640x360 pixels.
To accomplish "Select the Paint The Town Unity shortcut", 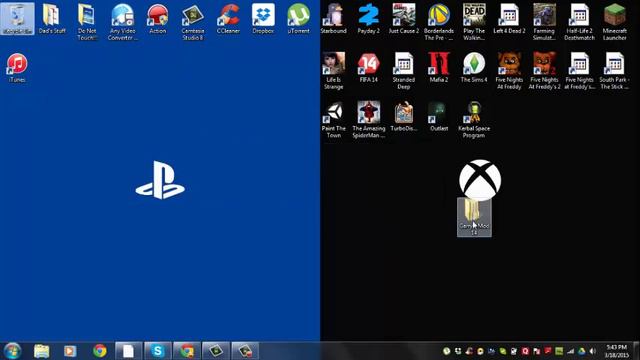I will point(333,120).
